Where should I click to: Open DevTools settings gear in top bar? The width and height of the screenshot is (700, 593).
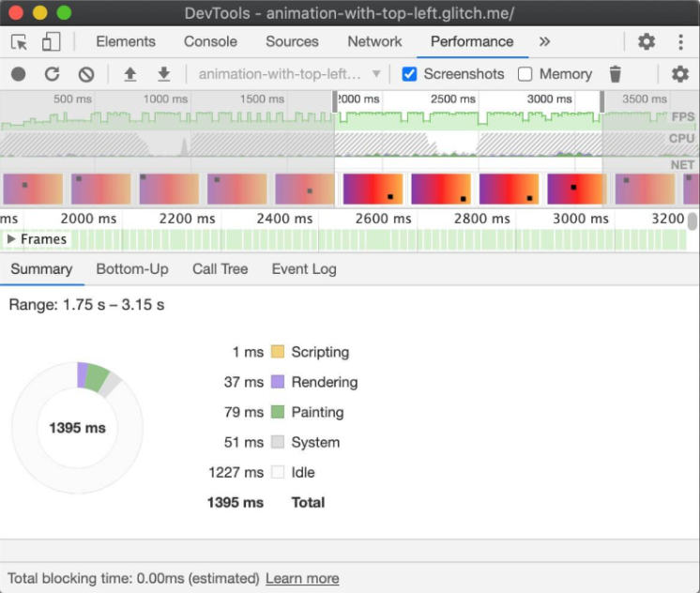click(646, 41)
